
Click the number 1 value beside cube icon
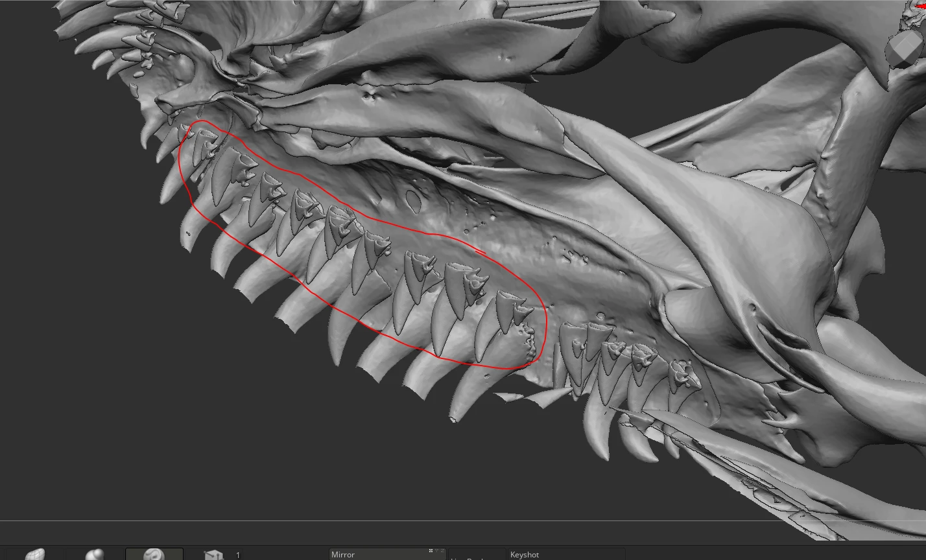tap(238, 555)
